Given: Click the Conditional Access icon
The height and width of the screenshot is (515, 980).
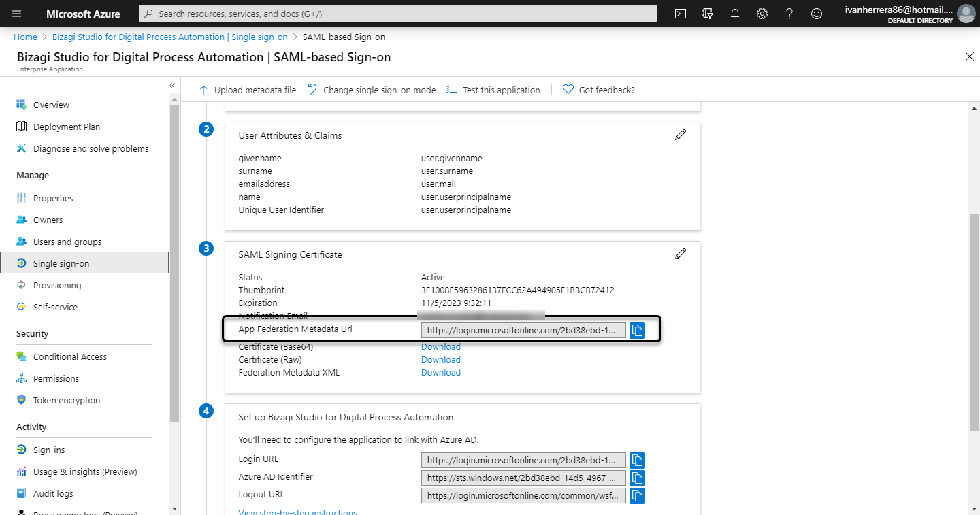Looking at the screenshot, I should pyautogui.click(x=21, y=356).
